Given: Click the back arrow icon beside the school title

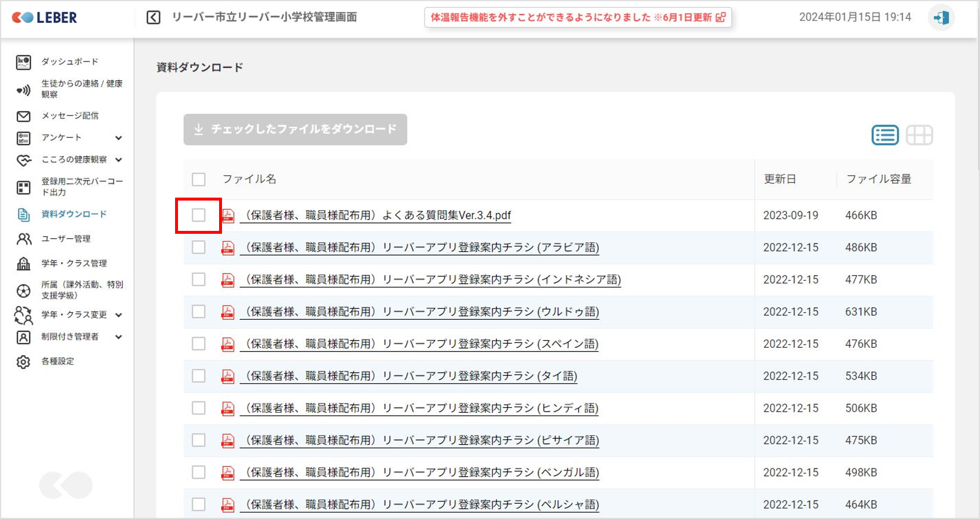Looking at the screenshot, I should [x=153, y=18].
